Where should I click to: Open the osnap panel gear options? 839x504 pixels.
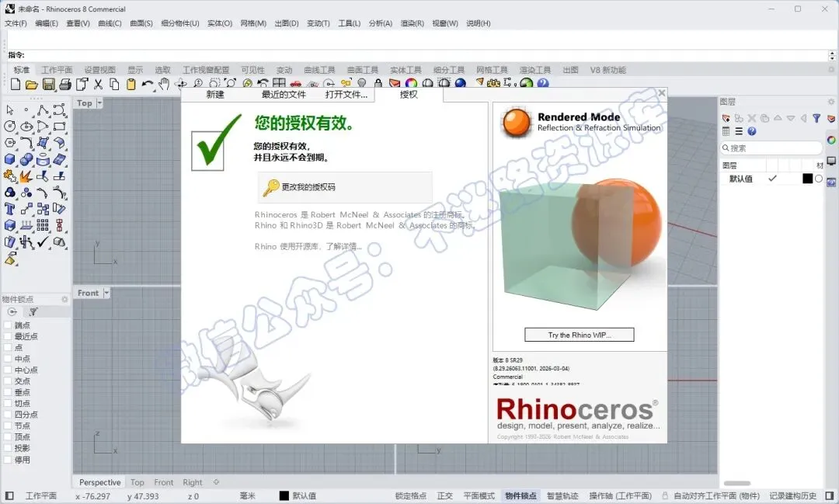click(x=64, y=300)
